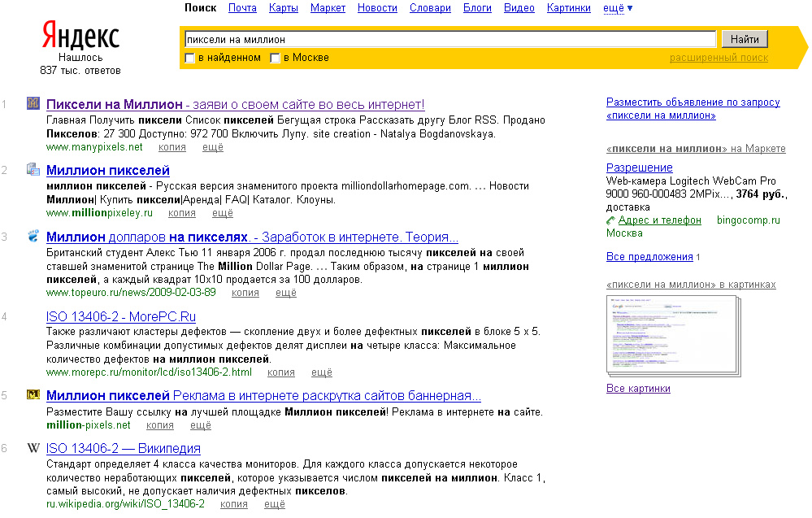The image size is (812, 518).
Task: Go to the Карты service
Action: pyautogui.click(x=284, y=8)
